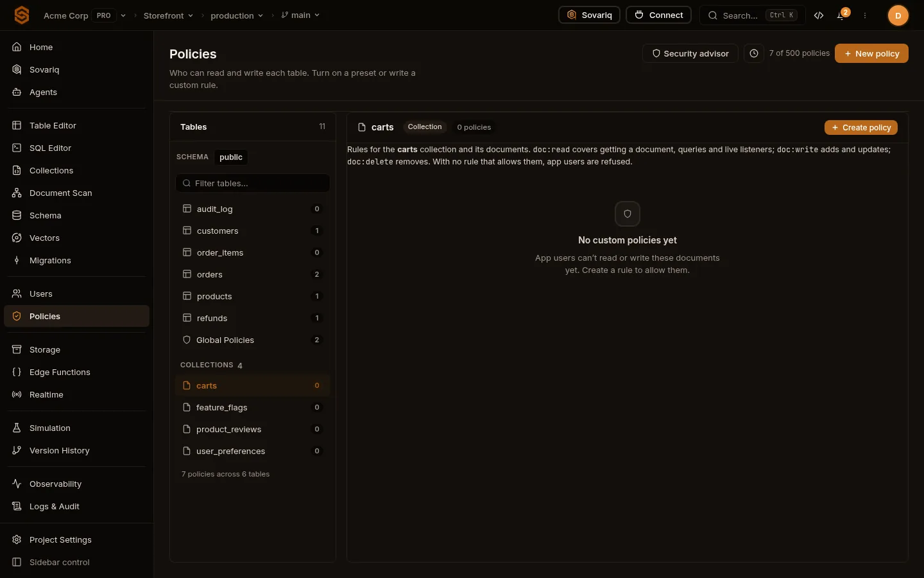The width and height of the screenshot is (924, 578).
Task: Open Project Settings
Action: pos(76,539)
